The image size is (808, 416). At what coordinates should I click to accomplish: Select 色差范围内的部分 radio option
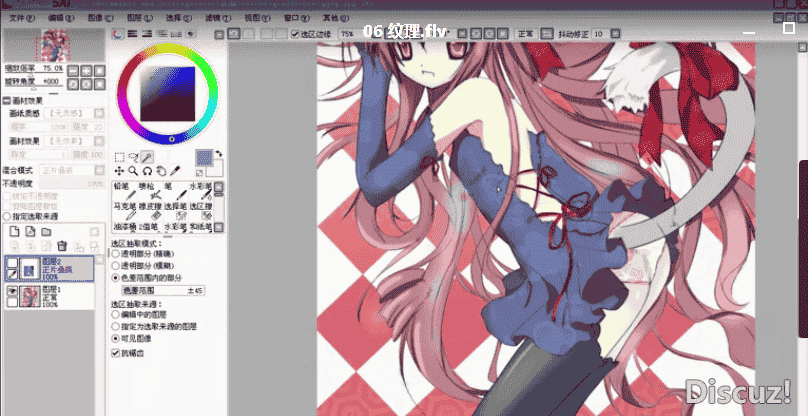115,278
